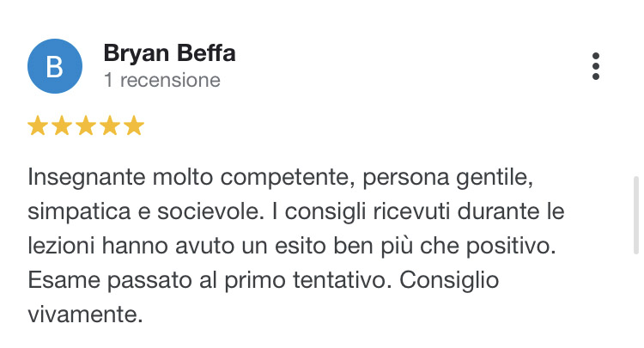Image resolution: width=644 pixels, height=348 pixels.
Task: Click the word 'vivamente.' at review end
Action: pyautogui.click(x=85, y=314)
